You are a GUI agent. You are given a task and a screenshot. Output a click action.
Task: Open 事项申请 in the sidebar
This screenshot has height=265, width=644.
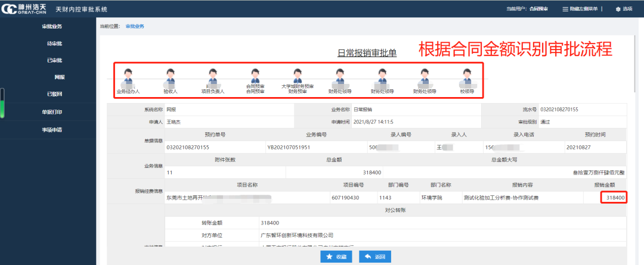point(51,129)
